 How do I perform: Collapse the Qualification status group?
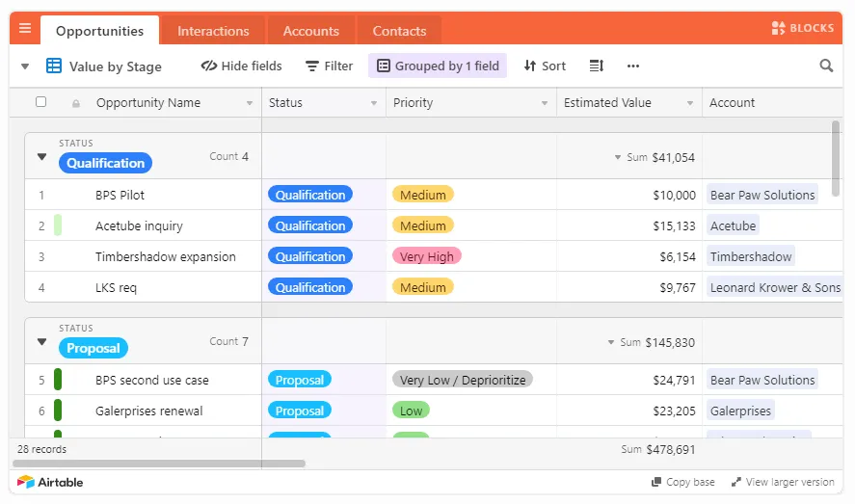pyautogui.click(x=41, y=157)
